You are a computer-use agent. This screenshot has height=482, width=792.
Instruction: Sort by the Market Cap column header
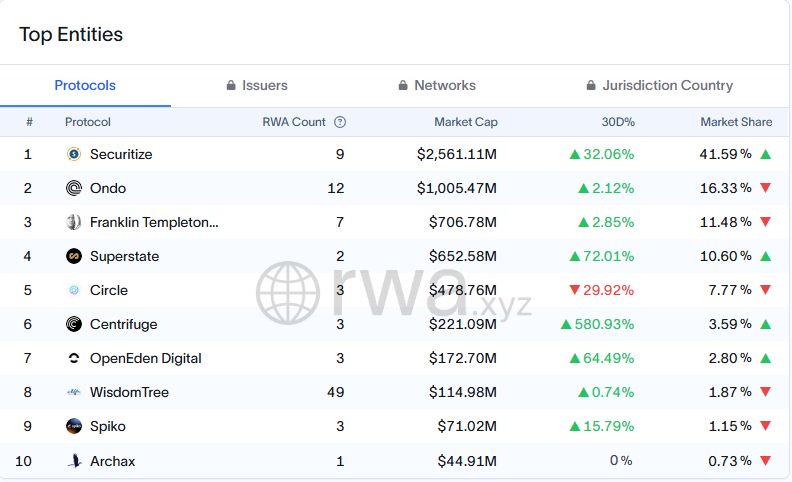click(466, 122)
